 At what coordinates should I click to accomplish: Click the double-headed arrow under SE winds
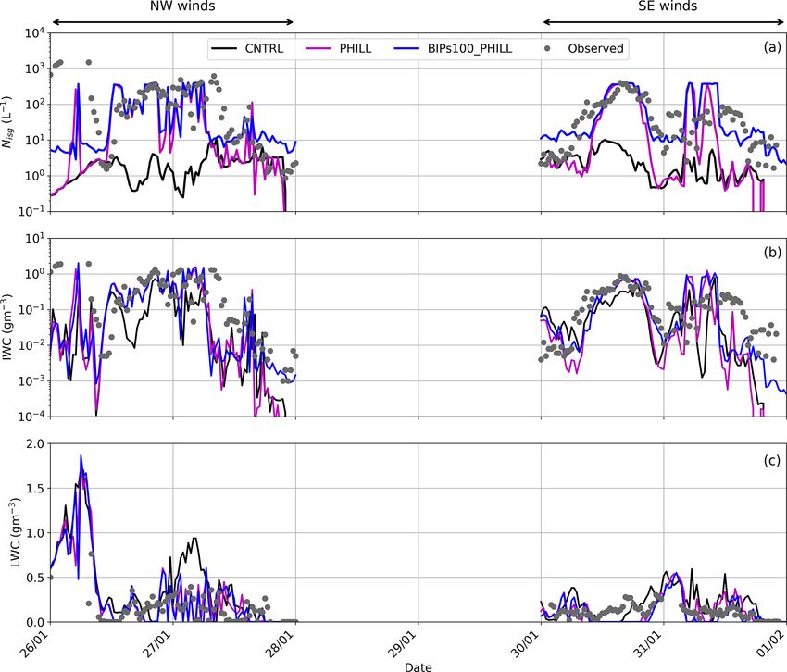tap(664, 22)
